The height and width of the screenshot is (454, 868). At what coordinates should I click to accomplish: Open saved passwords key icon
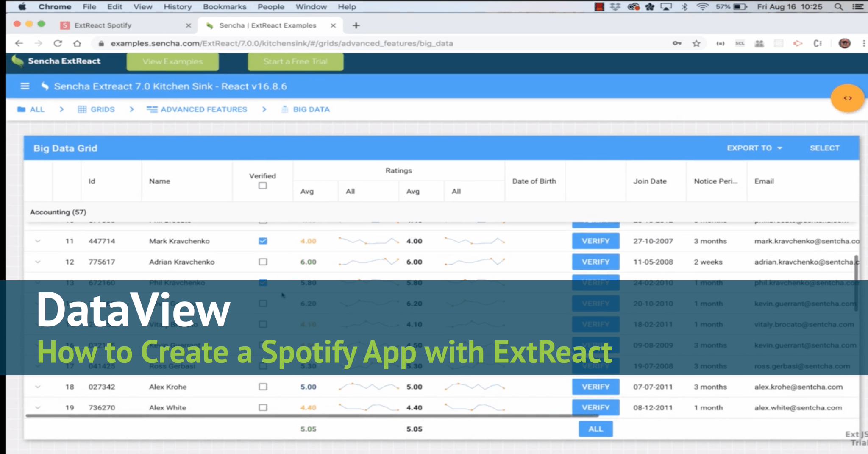[x=677, y=43]
